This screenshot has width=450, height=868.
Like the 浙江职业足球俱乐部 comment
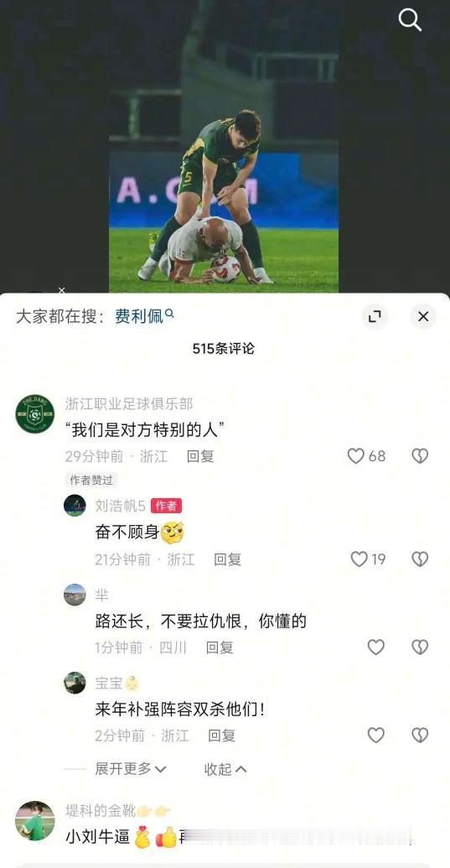point(355,456)
